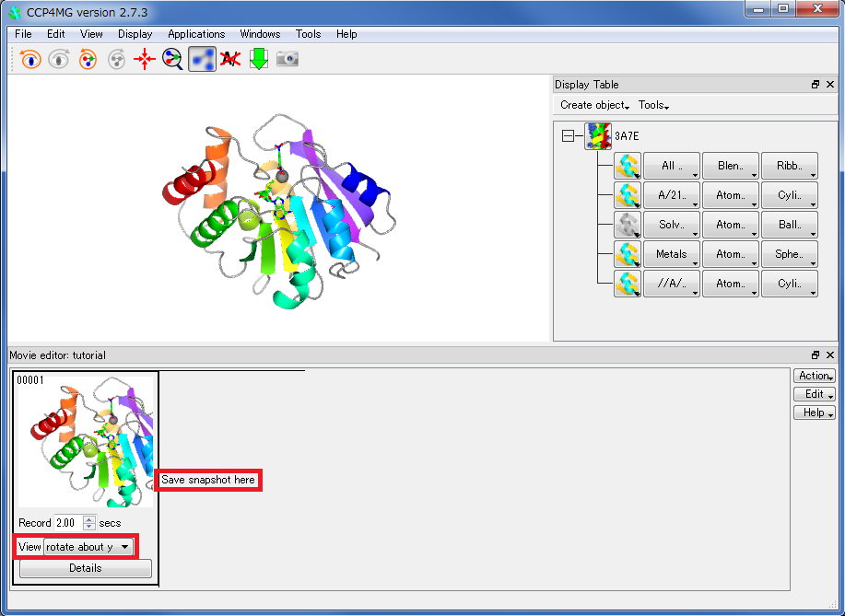Toggle visibility of the Solv display object
The image size is (845, 616).
tap(628, 225)
